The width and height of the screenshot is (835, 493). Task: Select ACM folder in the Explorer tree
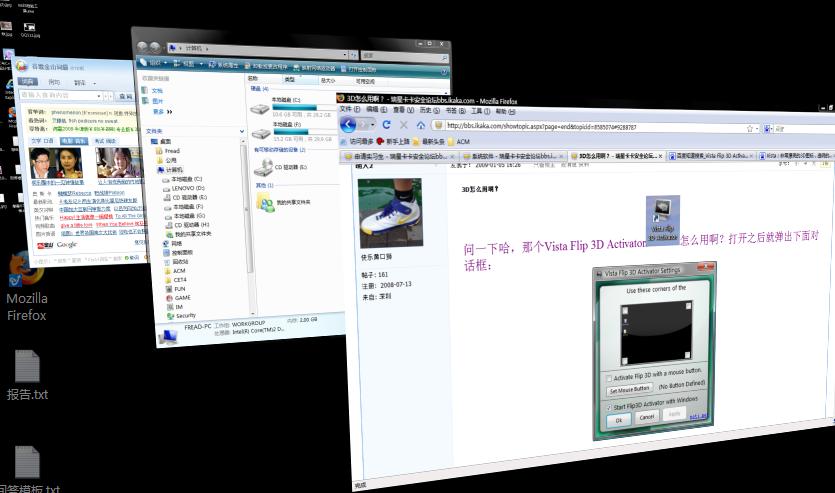[x=176, y=270]
